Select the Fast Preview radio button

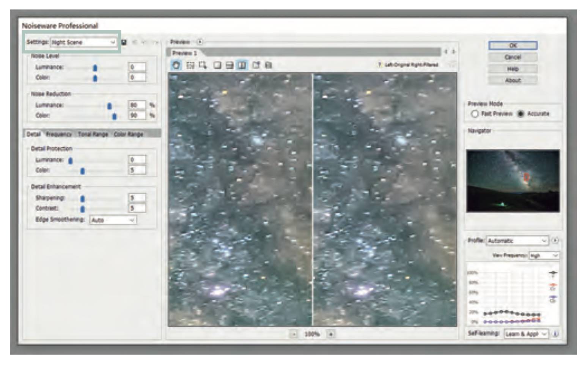[x=475, y=114]
